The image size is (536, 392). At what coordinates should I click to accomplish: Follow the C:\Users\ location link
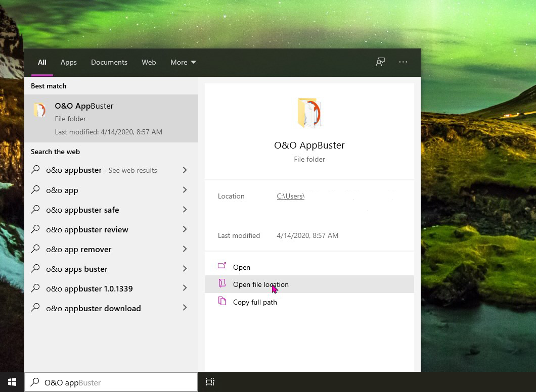tap(290, 196)
